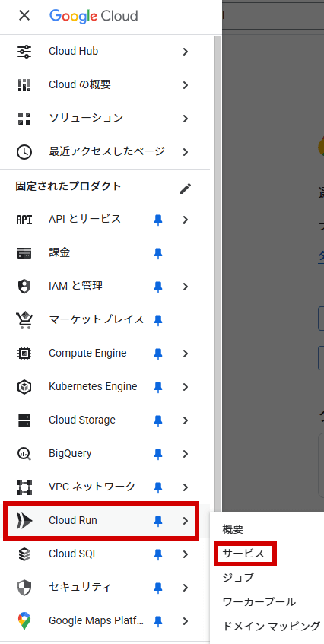Screen dimensions: 324x644
Task: Unpin VPC ネットワーク pin icon
Action: pyautogui.click(x=158, y=487)
